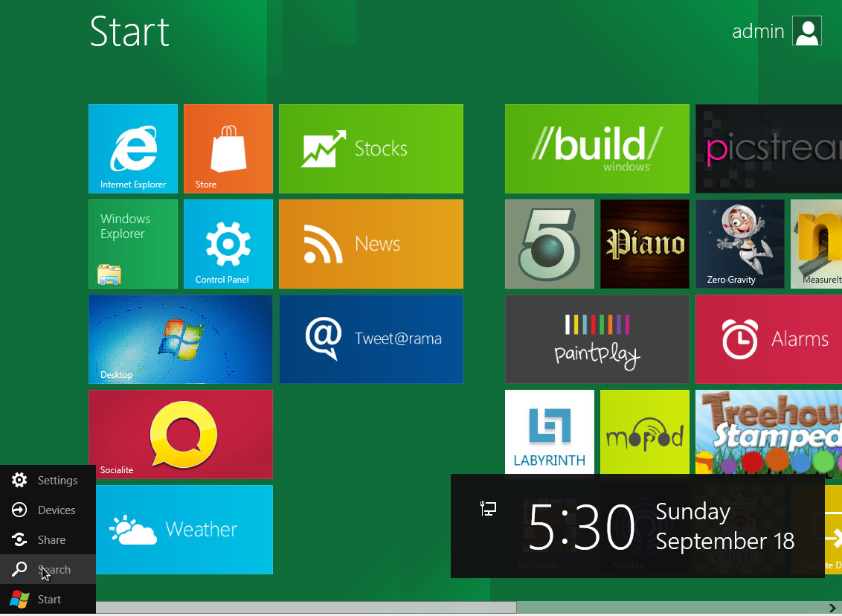Click the Sunday September 18 date
Screen dimensions: 842x616
pos(725,526)
